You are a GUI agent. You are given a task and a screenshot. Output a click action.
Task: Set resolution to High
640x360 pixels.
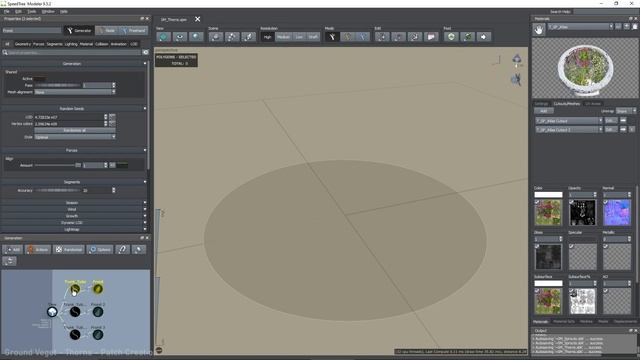267,37
